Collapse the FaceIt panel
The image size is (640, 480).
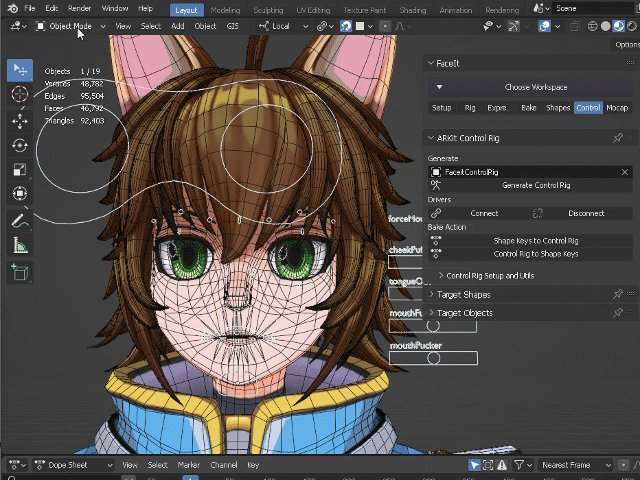pyautogui.click(x=430, y=63)
